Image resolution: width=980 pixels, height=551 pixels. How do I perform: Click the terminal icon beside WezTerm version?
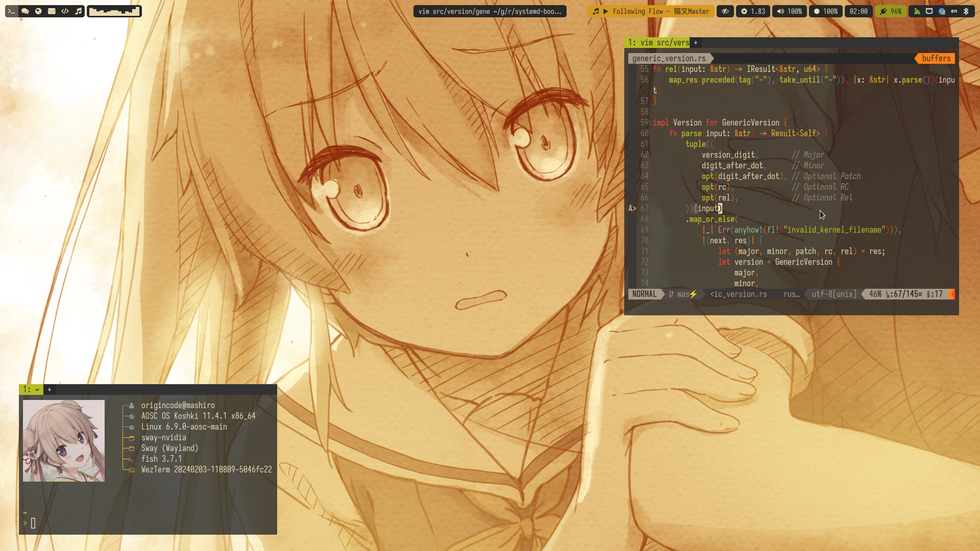(131, 470)
